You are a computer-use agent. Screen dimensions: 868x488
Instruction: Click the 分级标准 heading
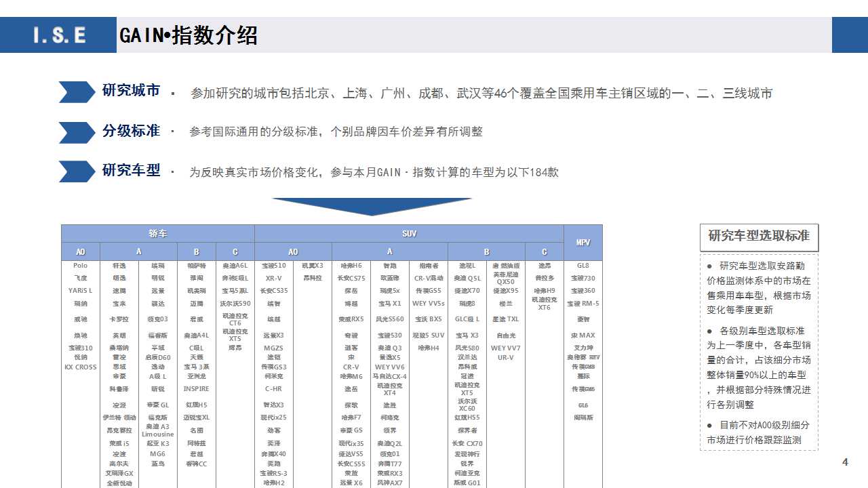pos(131,130)
